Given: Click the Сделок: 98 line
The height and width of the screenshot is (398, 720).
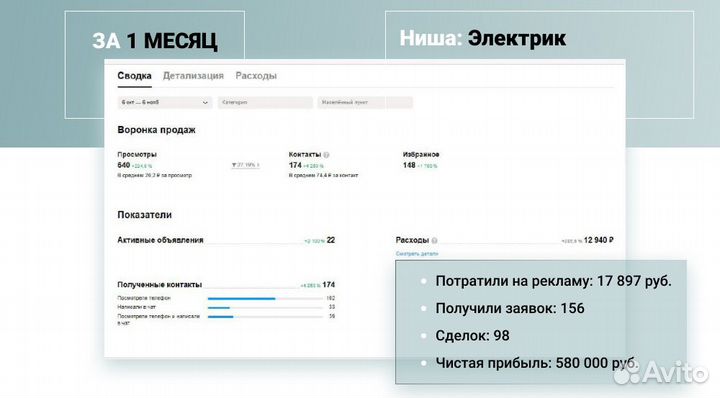Looking at the screenshot, I should pos(472,336).
